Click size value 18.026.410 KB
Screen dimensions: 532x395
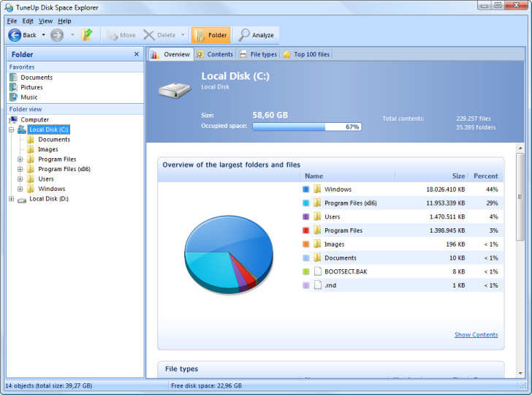point(445,189)
